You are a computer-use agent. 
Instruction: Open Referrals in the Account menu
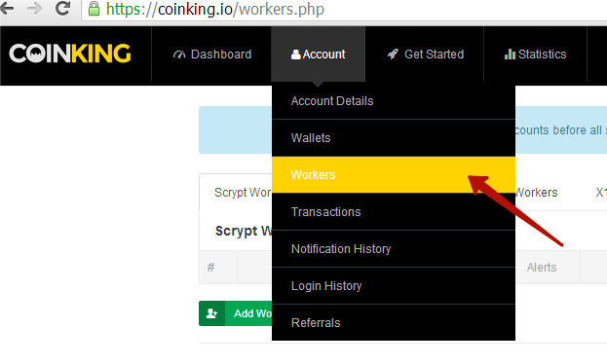(394, 322)
